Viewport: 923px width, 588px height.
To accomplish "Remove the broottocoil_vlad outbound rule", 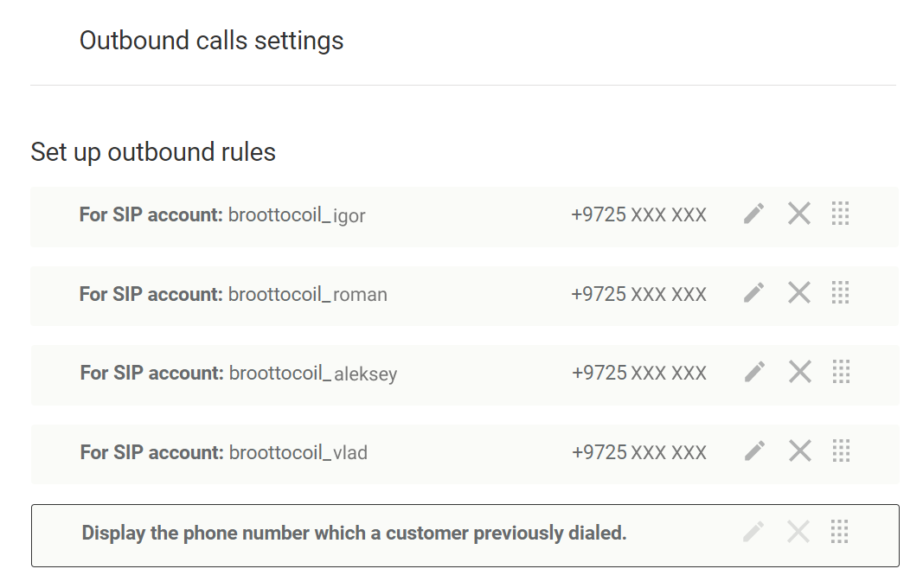I will [800, 451].
